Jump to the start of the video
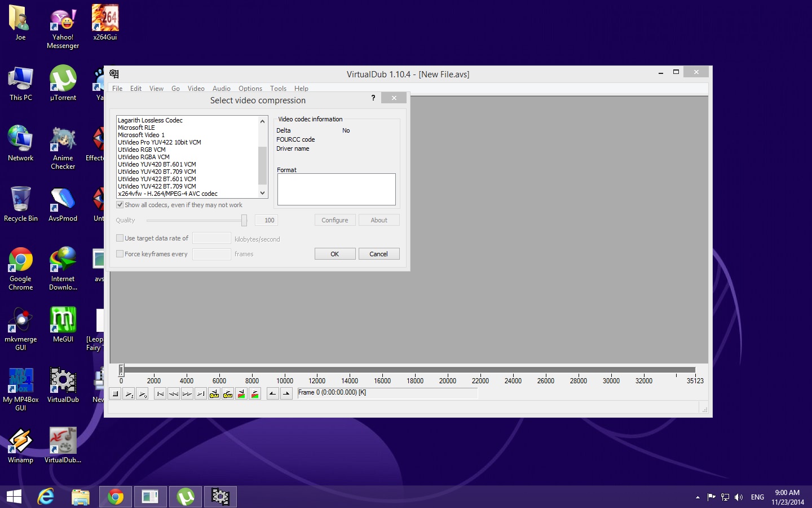The height and width of the screenshot is (508, 812). pos(161,394)
